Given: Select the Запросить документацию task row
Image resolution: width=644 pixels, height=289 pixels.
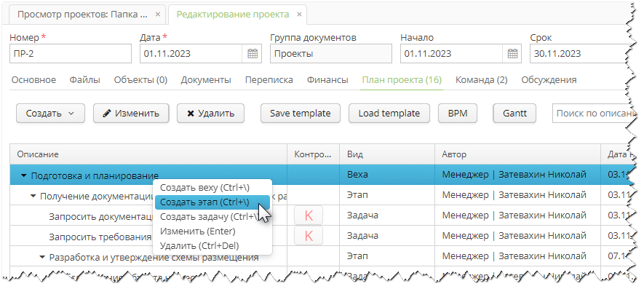Looking at the screenshot, I should (320, 215).
